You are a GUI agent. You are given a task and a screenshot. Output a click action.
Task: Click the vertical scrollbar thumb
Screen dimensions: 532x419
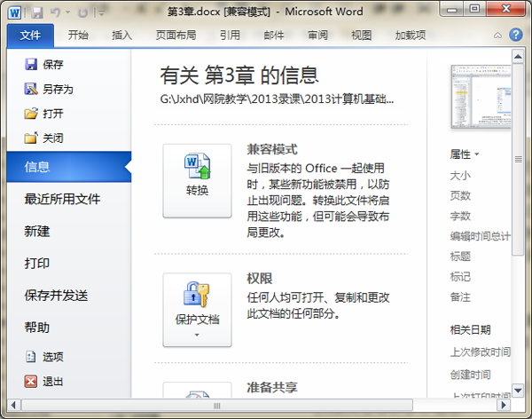pos(518,159)
